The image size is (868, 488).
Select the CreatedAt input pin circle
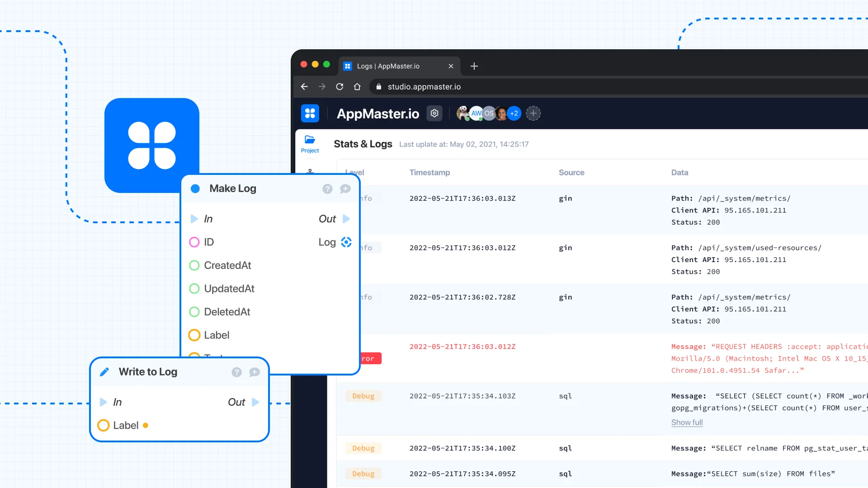pos(194,266)
